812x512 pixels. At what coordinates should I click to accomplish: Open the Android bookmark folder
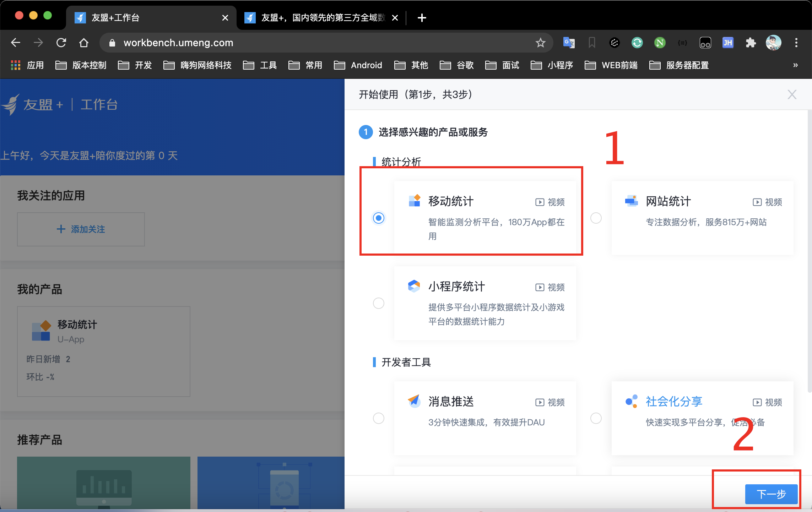pyautogui.click(x=358, y=65)
